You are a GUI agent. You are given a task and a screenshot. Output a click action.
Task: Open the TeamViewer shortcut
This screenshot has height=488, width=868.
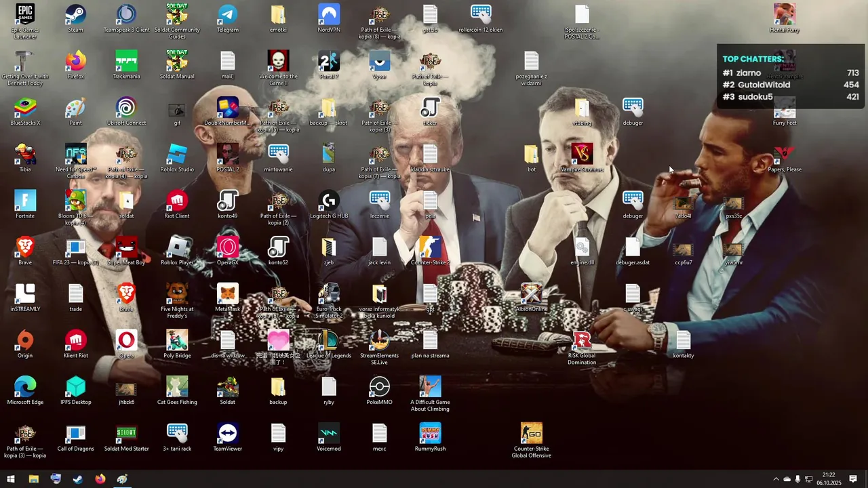227,437
